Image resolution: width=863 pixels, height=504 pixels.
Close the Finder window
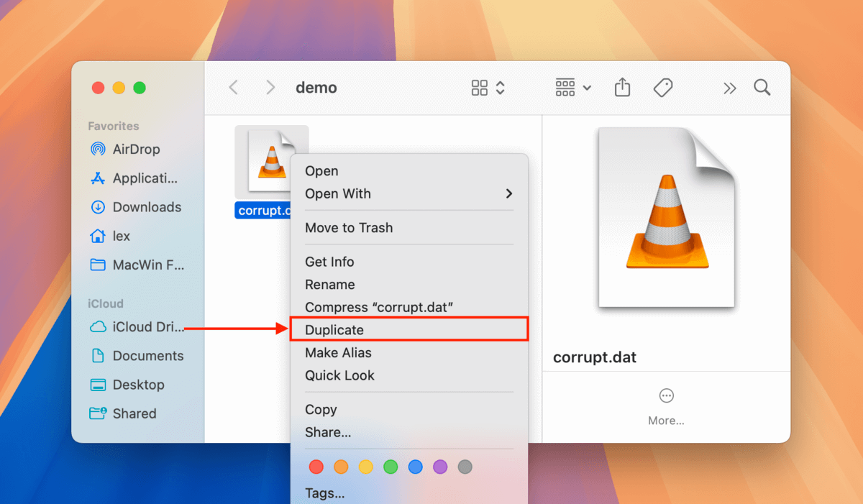click(98, 88)
